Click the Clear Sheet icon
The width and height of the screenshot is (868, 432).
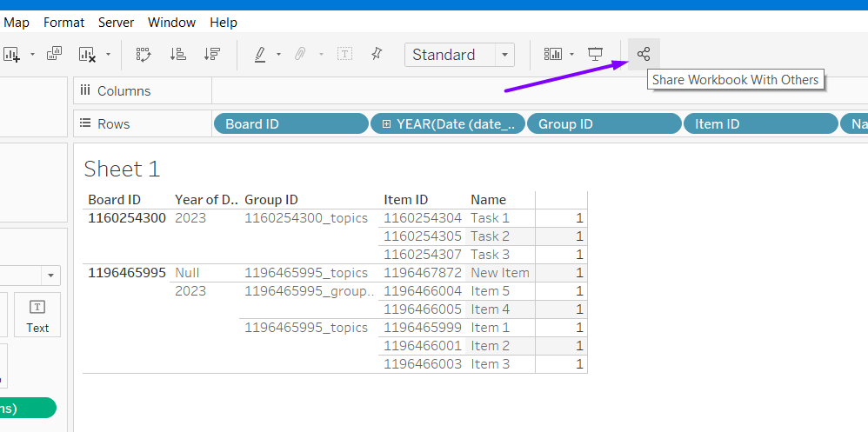point(87,54)
